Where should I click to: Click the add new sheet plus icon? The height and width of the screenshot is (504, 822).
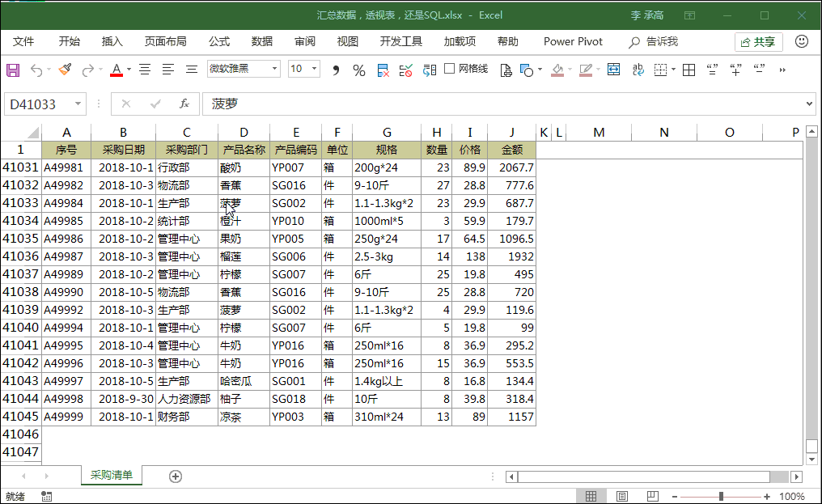click(176, 476)
